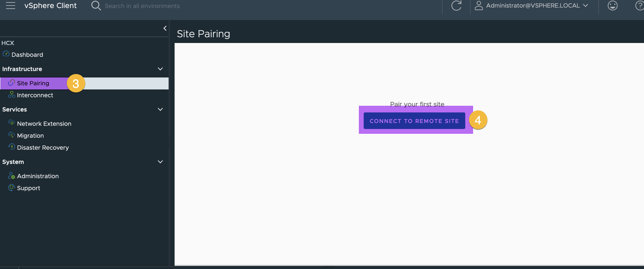Click the vSphere Client title
Viewport: 644px width, 269px height.
coord(50,6)
